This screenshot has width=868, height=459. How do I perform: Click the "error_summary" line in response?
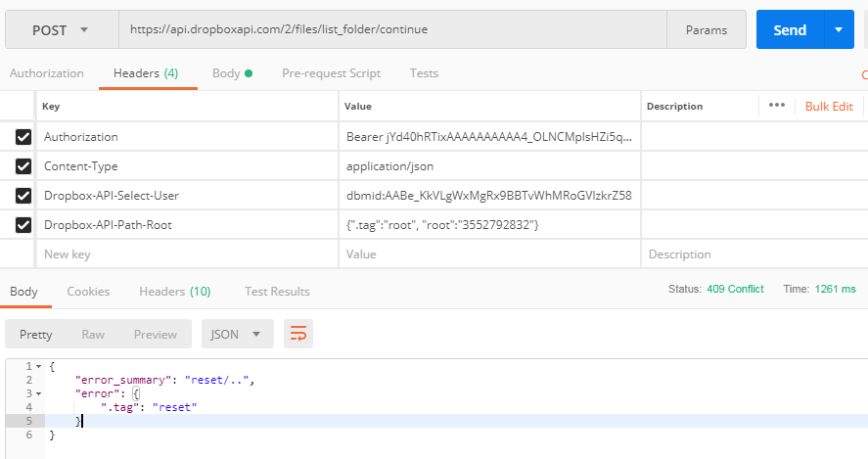[164, 380]
